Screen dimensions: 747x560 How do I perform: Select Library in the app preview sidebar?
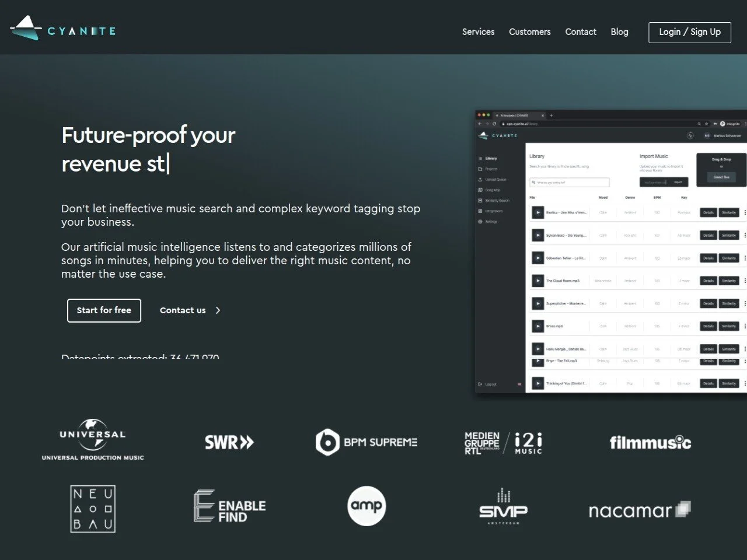pyautogui.click(x=488, y=158)
